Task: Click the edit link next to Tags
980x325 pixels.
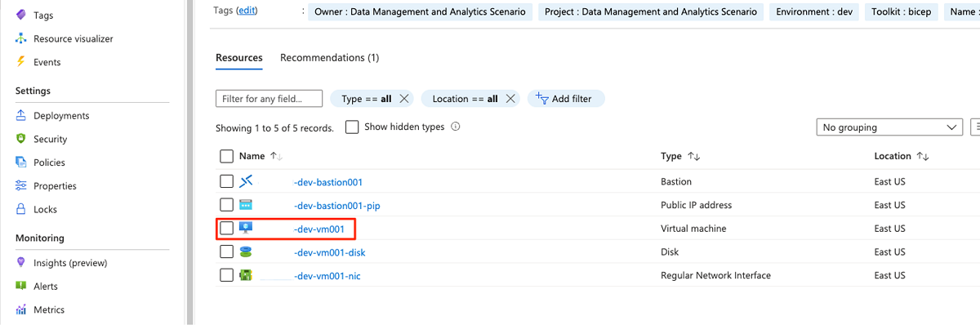Action: tap(246, 11)
